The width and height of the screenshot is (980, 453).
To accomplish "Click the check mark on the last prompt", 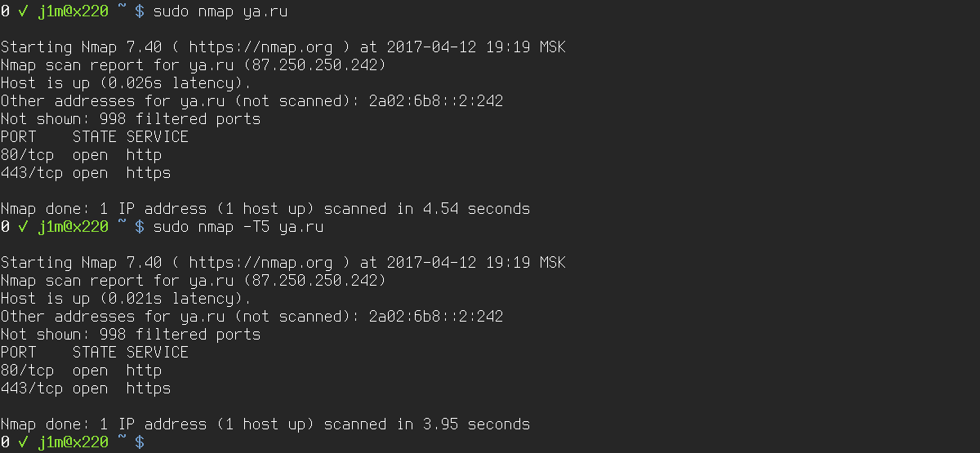I will 23,442.
